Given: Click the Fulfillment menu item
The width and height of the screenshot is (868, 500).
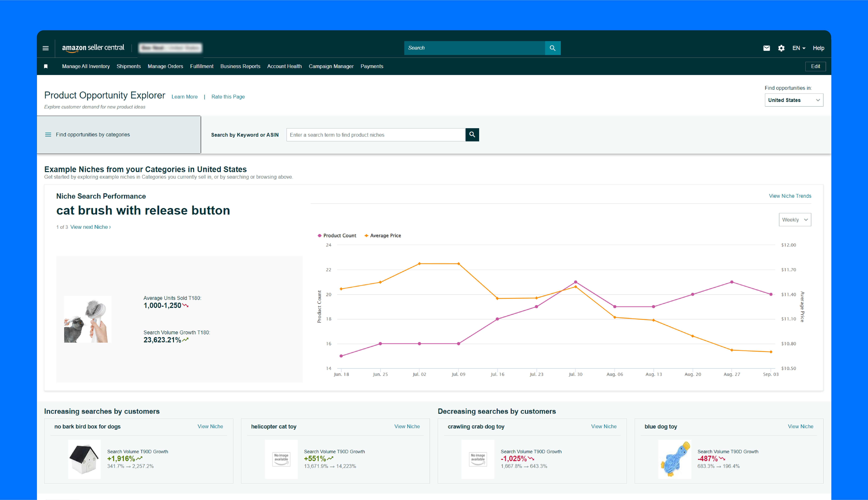Looking at the screenshot, I should pos(202,66).
